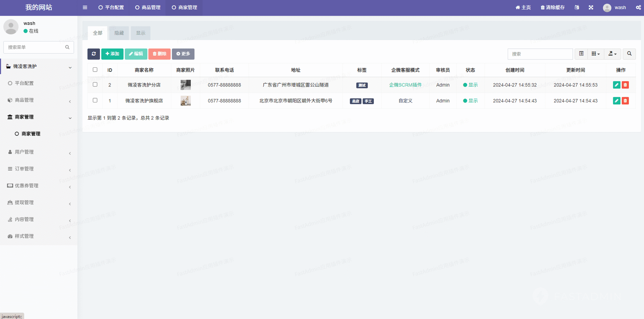Delete merchant 微凌客洗护分店 with red trash icon
The image size is (644, 319).
625,85
